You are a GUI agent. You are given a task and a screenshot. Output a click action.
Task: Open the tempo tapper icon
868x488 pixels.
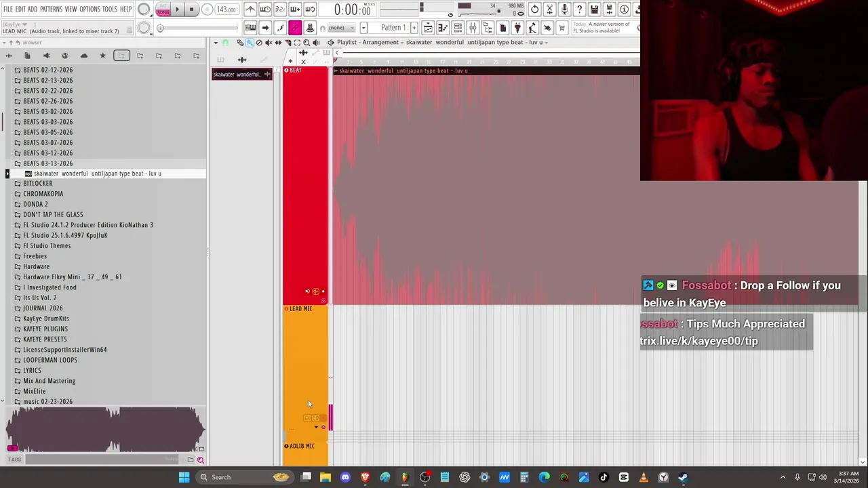pyautogui.click(x=532, y=28)
